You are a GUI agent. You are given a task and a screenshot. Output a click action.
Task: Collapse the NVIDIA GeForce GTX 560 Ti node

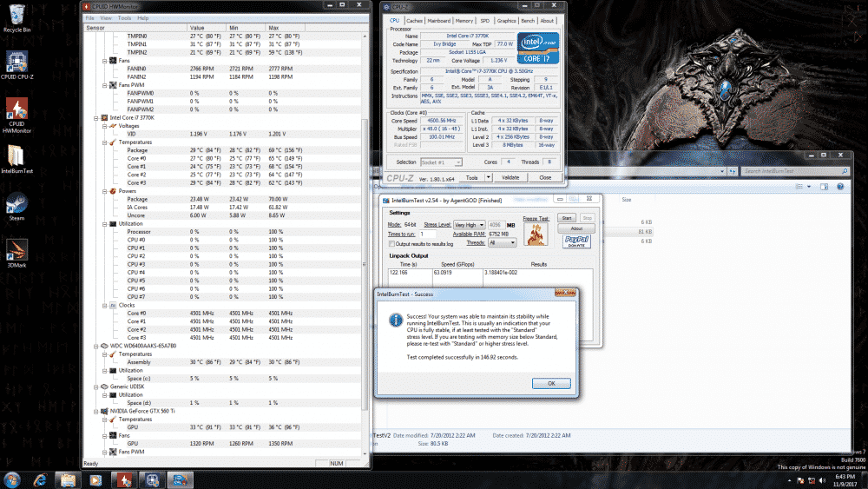tap(96, 412)
